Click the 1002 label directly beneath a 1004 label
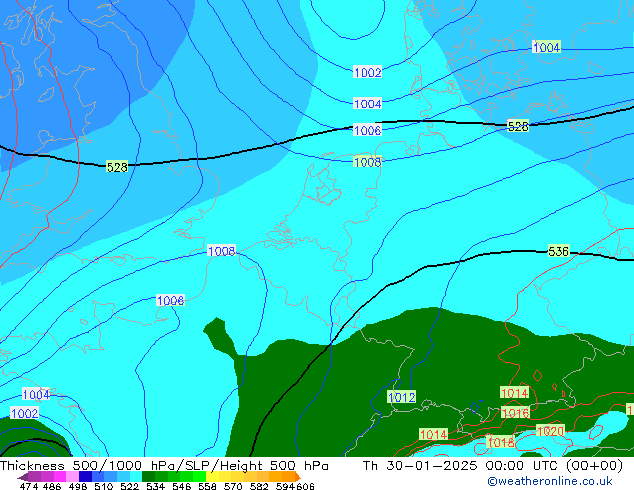This screenshot has height=490, width=634. tap(24, 413)
